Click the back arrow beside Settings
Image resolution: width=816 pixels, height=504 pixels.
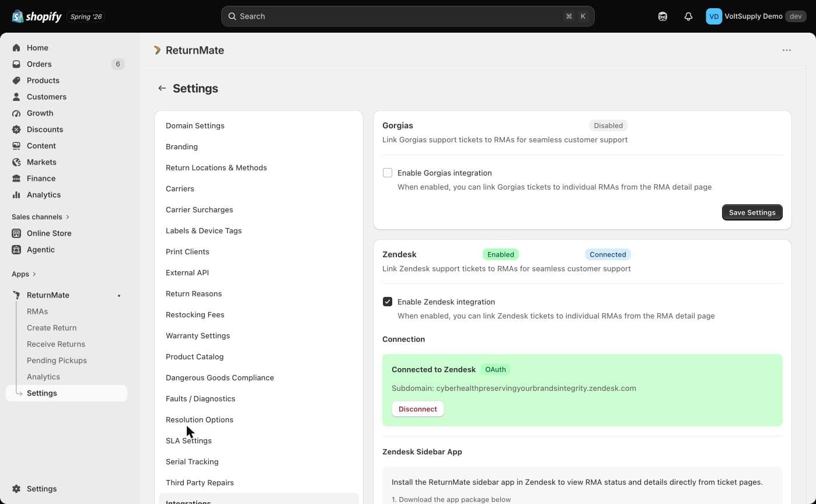coord(162,88)
